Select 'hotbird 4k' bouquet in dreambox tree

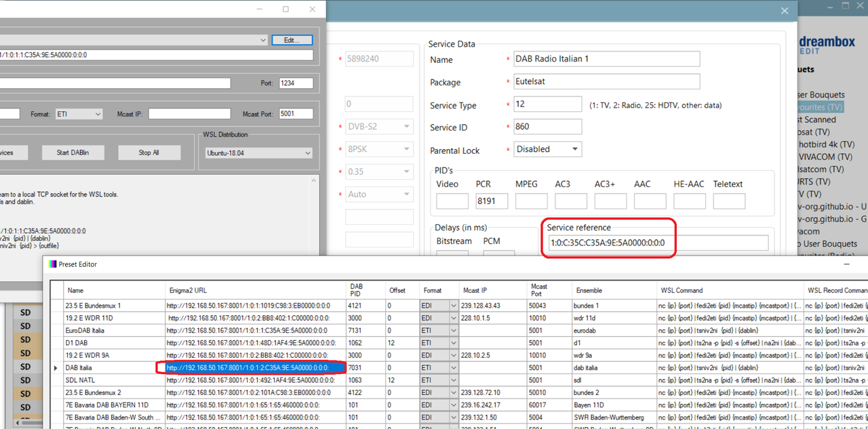pos(827,144)
